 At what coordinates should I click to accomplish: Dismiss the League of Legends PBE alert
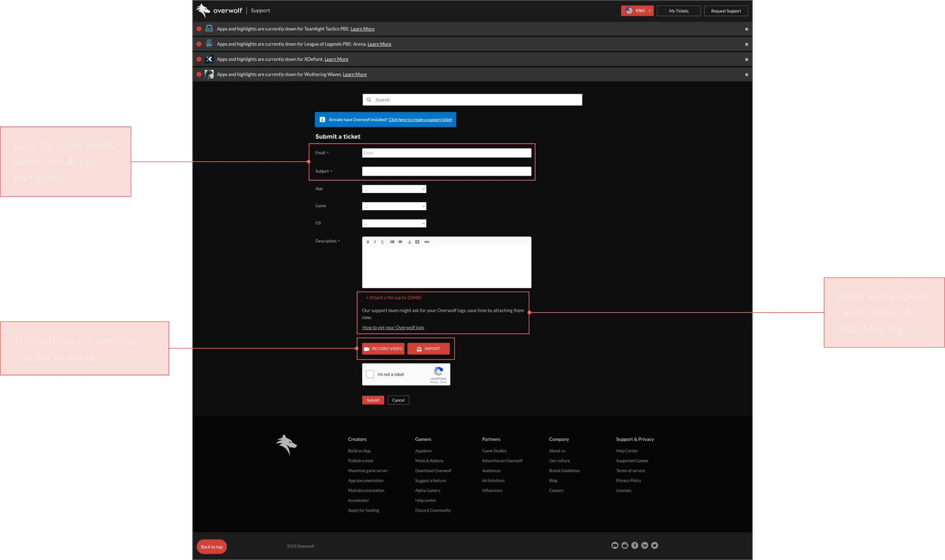747,44
